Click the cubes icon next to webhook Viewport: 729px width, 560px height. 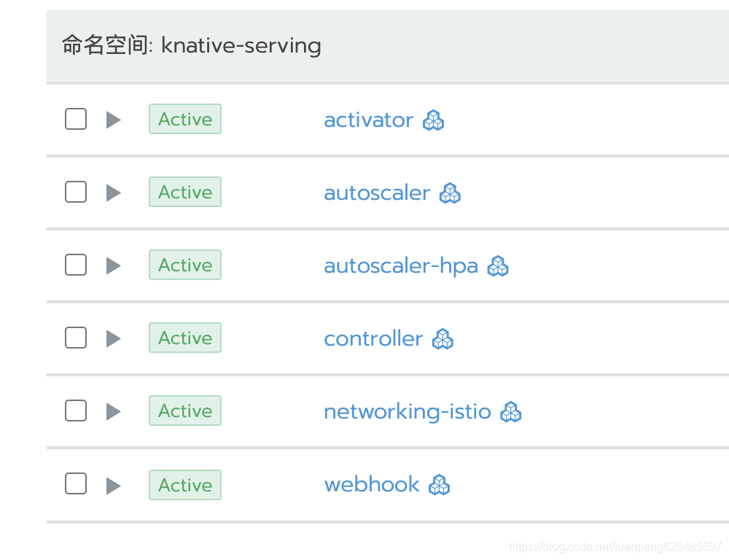click(440, 485)
